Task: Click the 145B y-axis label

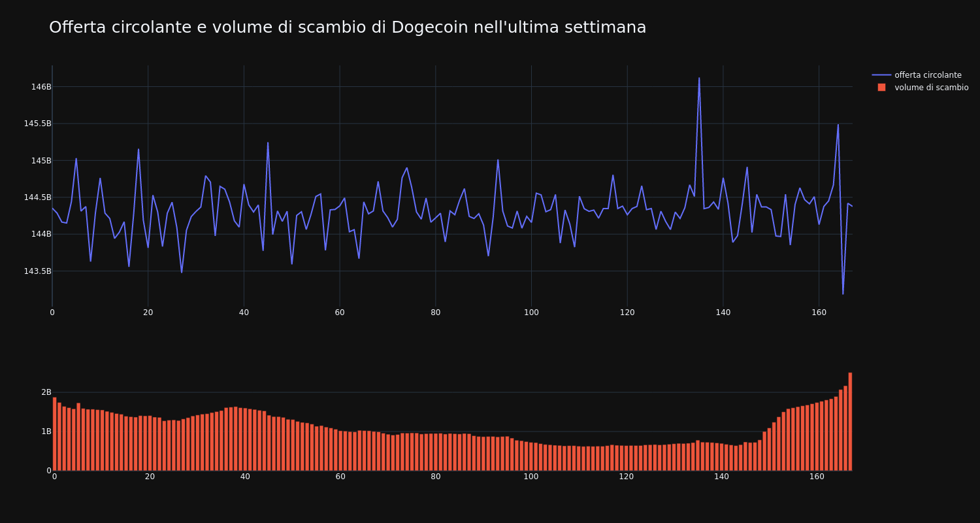Action: [41, 161]
